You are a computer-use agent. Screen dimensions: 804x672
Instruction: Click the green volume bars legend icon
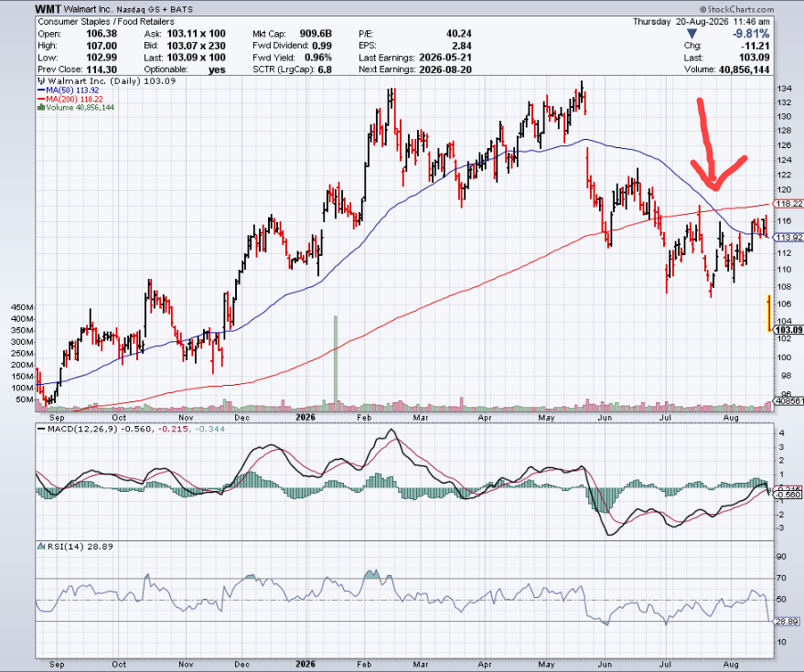click(40, 108)
